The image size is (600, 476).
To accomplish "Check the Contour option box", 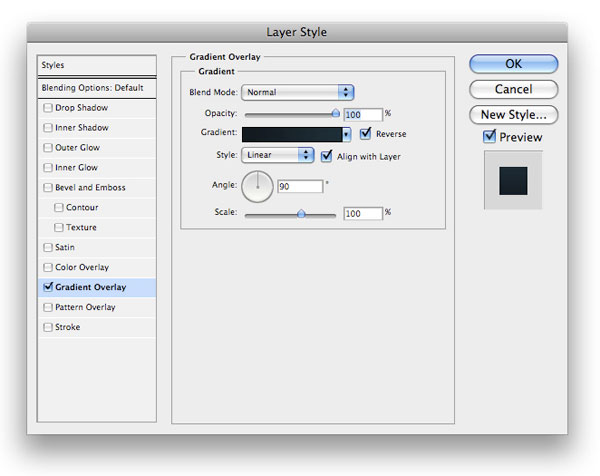I will [x=59, y=207].
